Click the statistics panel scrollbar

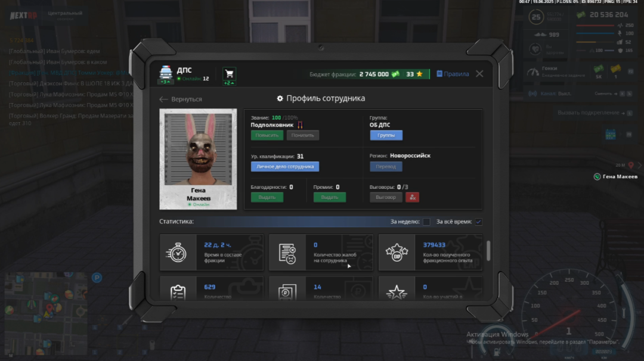point(489,251)
